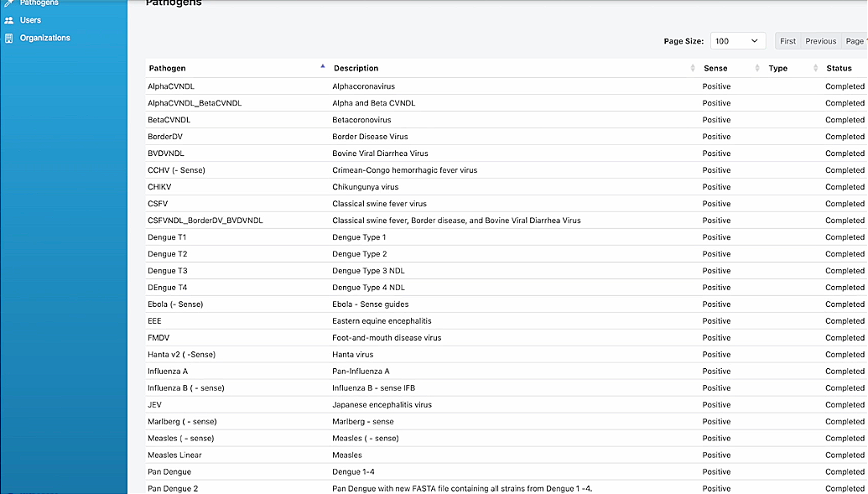Click the Organizations building icon in sidebar

click(x=9, y=39)
